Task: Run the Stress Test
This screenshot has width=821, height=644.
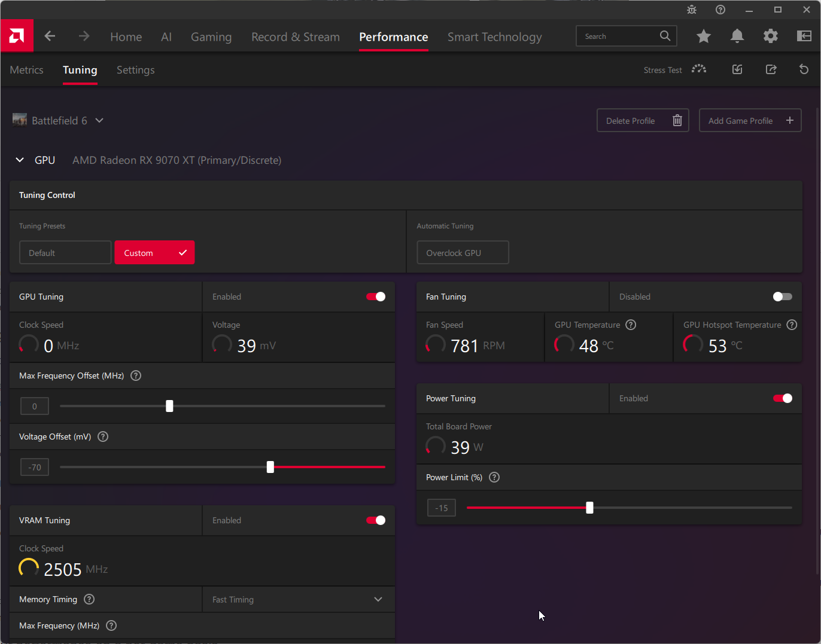Action: [675, 70]
